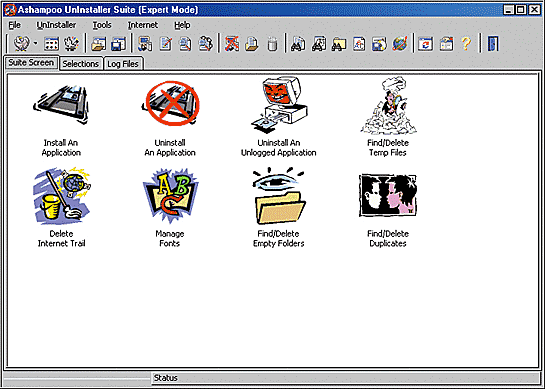Click the disk drive toolbar icon
Screen dimensions: 545x389
tap(379, 44)
